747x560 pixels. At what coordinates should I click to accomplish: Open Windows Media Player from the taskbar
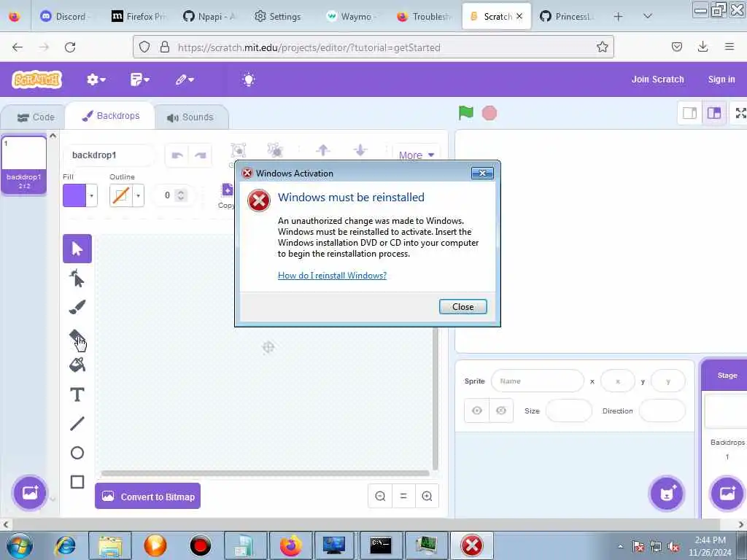tap(155, 545)
